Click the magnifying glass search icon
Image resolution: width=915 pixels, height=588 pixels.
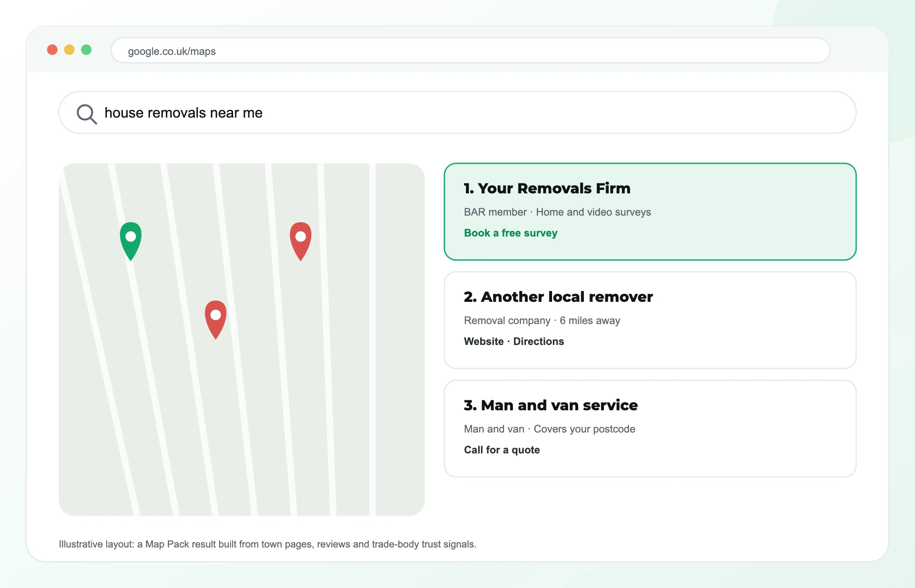coord(87,114)
